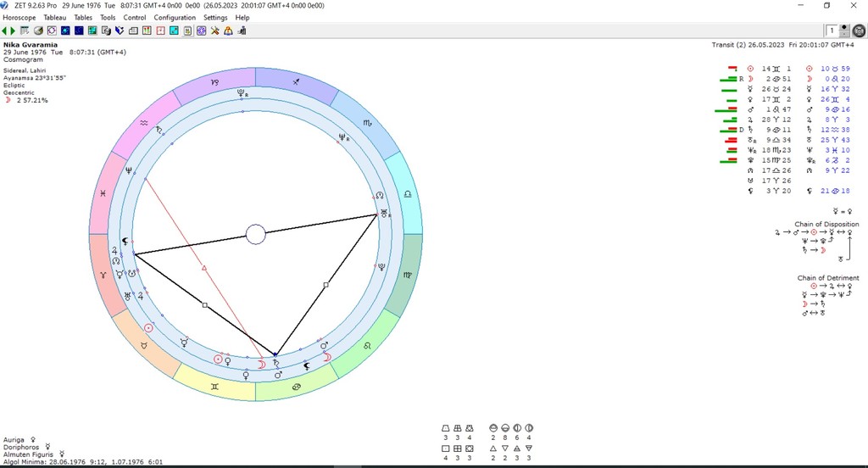Open the Control menu
Screen dimensions: 868x468
(135, 18)
